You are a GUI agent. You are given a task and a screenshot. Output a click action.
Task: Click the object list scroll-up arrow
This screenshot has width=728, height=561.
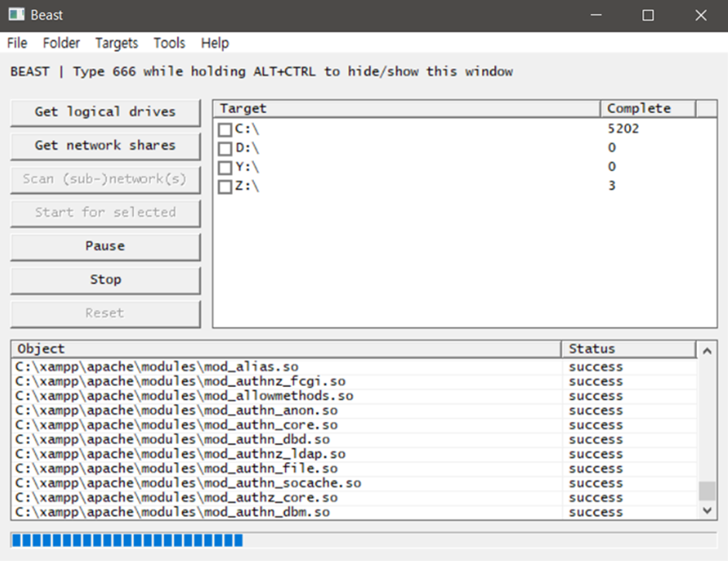[707, 352]
